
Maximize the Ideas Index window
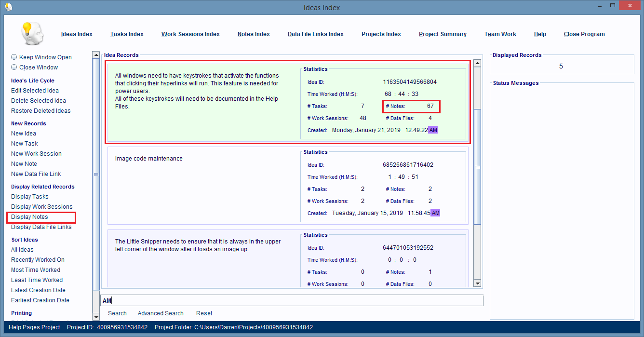click(612, 6)
